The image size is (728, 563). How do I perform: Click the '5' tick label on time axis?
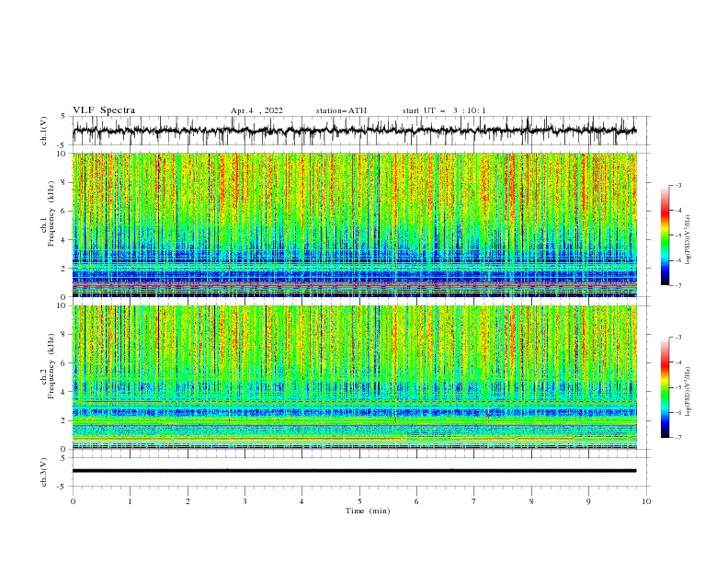359,501
